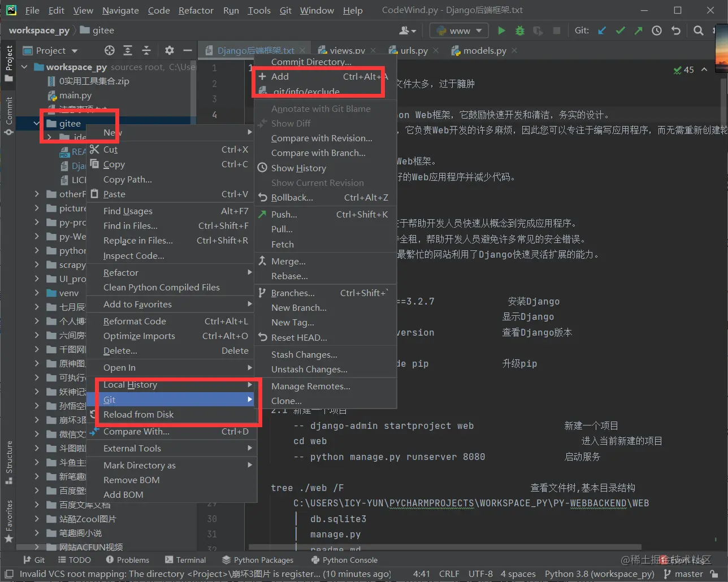Click Push... in the Git submenu
The height and width of the screenshot is (582, 728).
click(325, 215)
